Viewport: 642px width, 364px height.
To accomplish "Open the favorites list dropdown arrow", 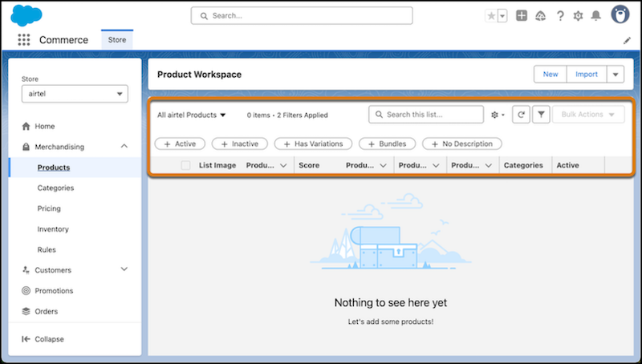I will (502, 16).
